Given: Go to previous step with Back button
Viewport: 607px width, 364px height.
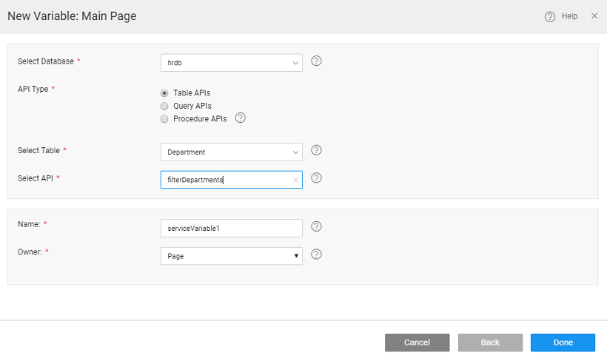Looking at the screenshot, I should (490, 343).
